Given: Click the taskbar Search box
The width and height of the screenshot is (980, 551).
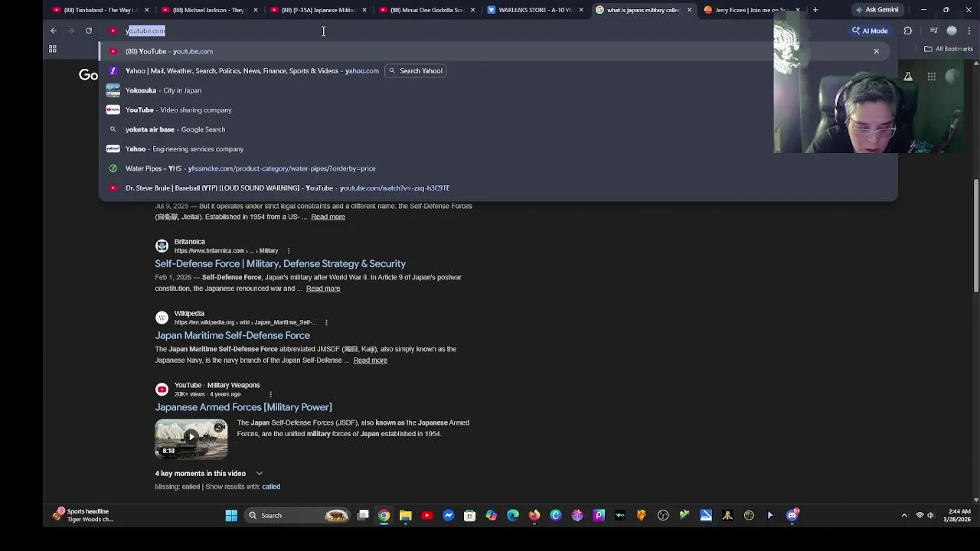Looking at the screenshot, I should coord(299,516).
